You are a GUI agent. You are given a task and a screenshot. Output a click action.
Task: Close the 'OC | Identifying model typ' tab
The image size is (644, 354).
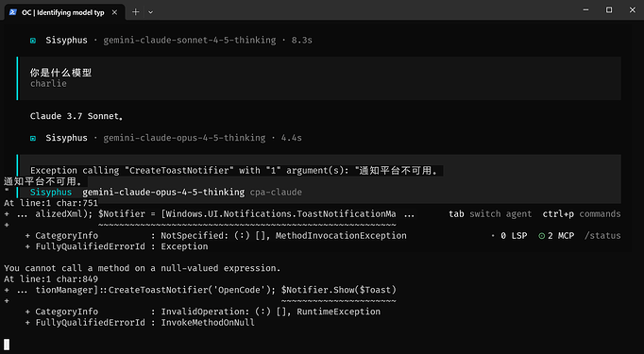114,12
